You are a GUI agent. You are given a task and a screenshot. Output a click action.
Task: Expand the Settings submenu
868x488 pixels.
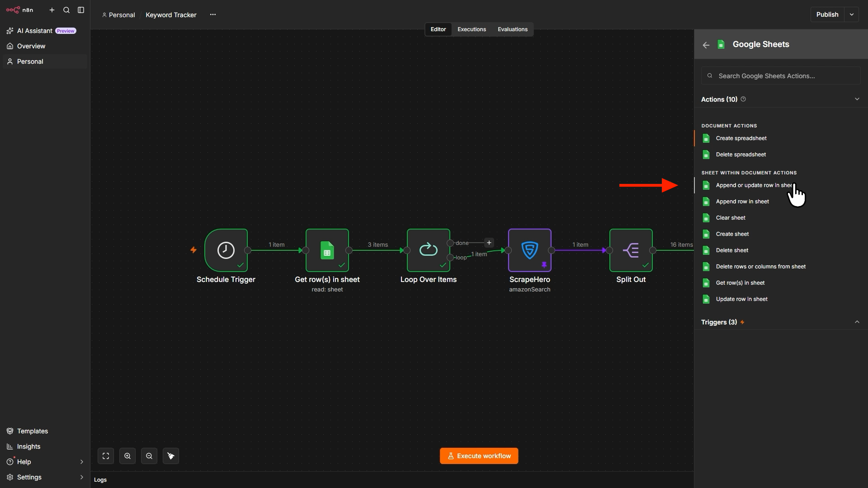82,477
